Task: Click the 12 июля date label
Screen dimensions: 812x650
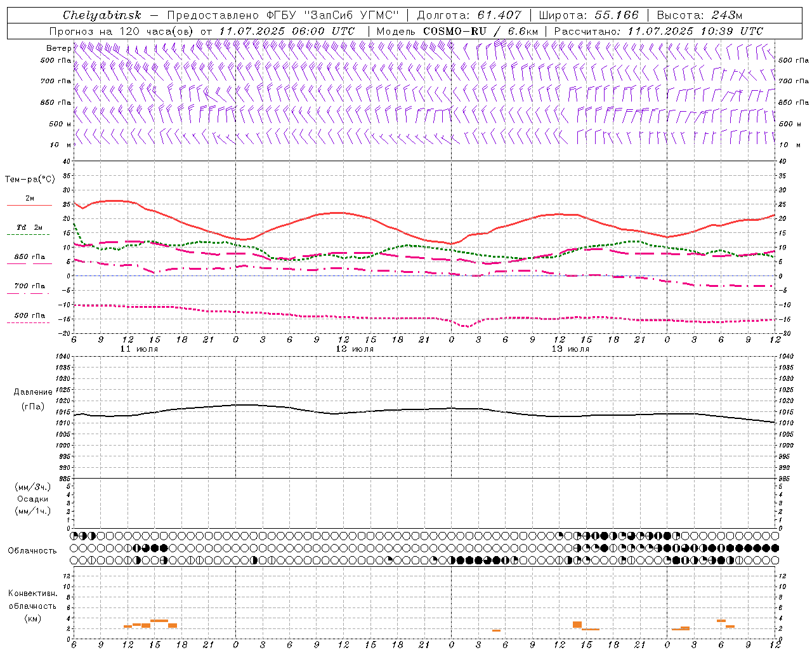Action: coord(355,349)
